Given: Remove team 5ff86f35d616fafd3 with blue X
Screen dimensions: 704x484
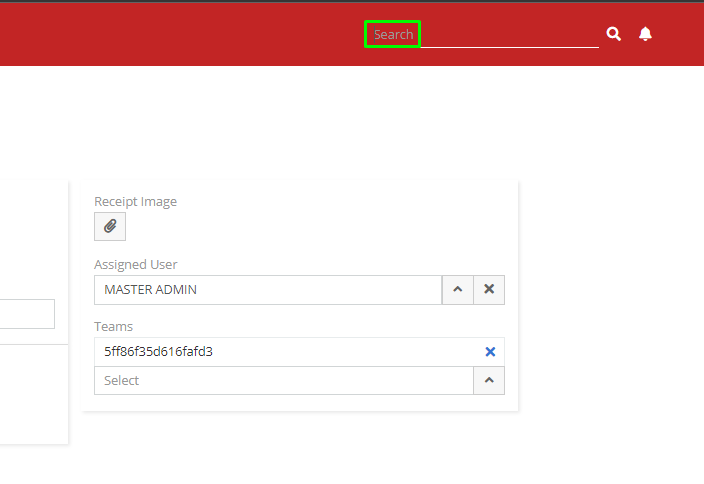Looking at the screenshot, I should click(x=490, y=352).
